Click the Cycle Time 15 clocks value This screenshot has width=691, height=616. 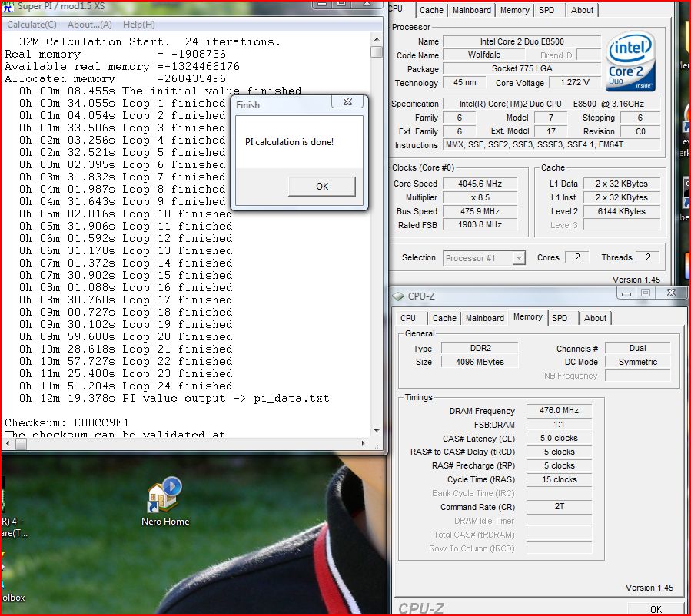559,479
